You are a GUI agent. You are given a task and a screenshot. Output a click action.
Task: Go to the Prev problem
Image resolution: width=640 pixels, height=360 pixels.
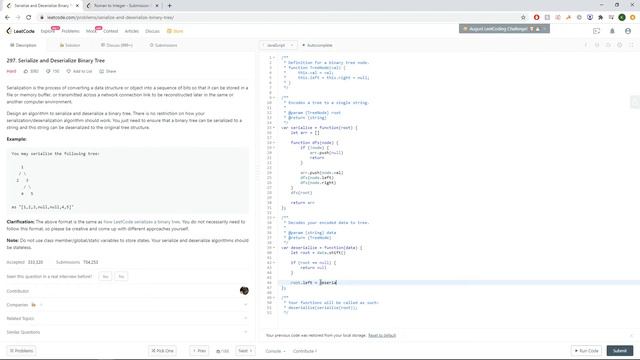tap(199, 351)
